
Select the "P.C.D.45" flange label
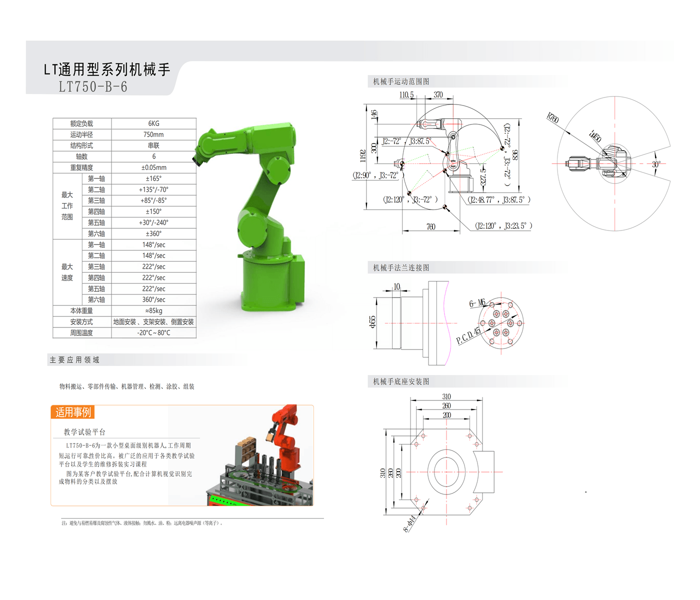(x=468, y=336)
